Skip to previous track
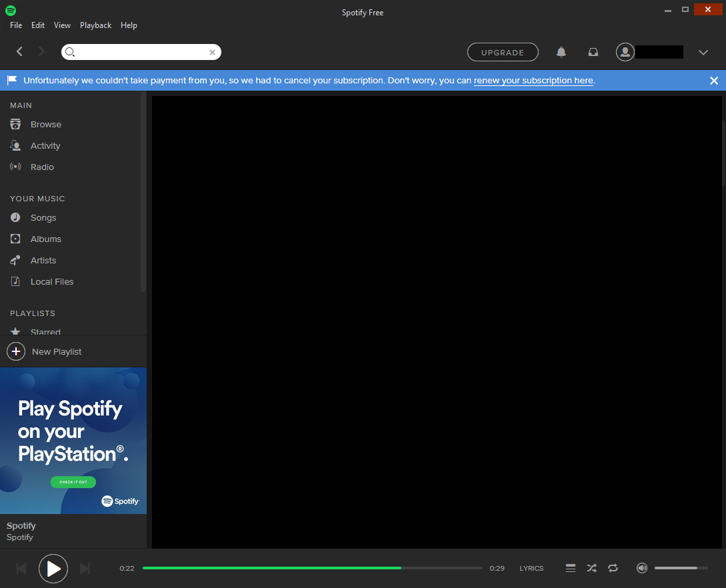The width and height of the screenshot is (726, 588). pyautogui.click(x=21, y=569)
